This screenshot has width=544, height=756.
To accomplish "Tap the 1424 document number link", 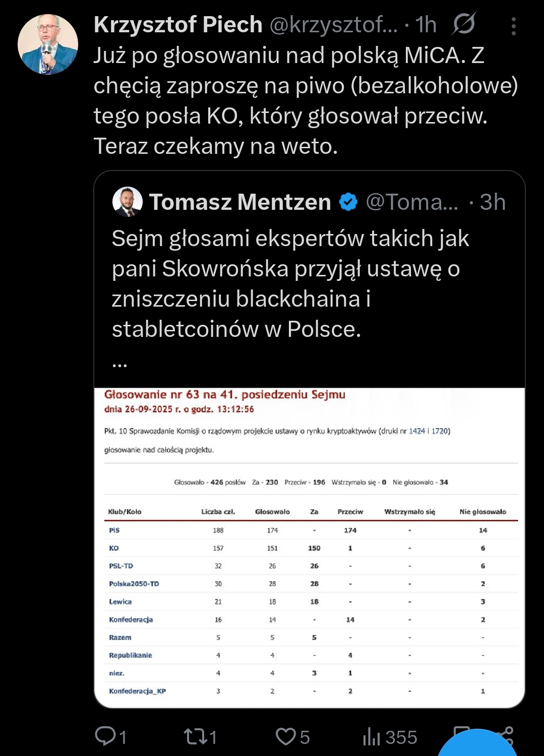I will coord(417,431).
